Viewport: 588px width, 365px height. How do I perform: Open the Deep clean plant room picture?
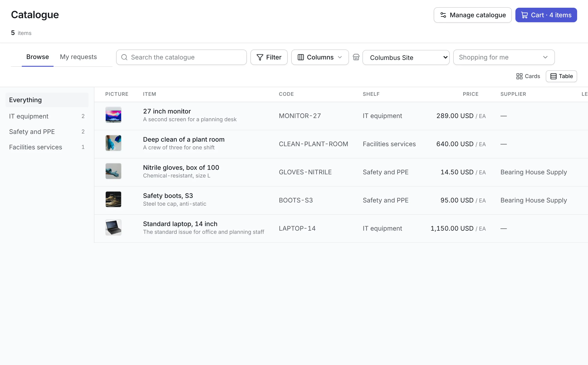coord(113,143)
